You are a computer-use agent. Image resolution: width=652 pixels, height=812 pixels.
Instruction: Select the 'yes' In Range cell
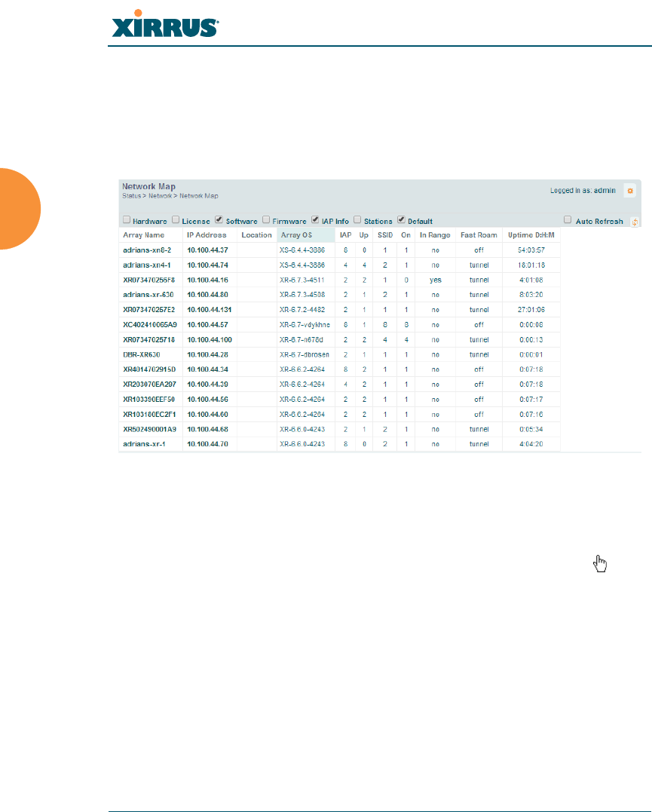tap(435, 280)
